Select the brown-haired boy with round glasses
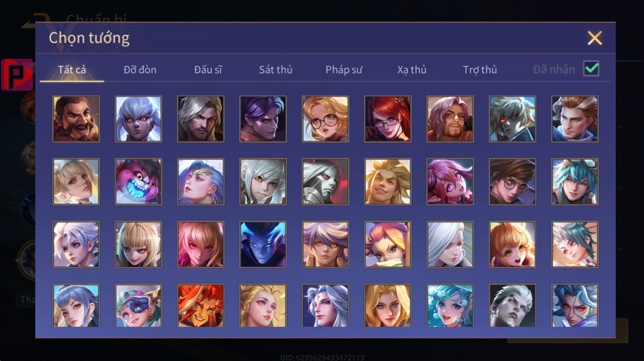Screen dimensions: 644x361 [512, 182]
